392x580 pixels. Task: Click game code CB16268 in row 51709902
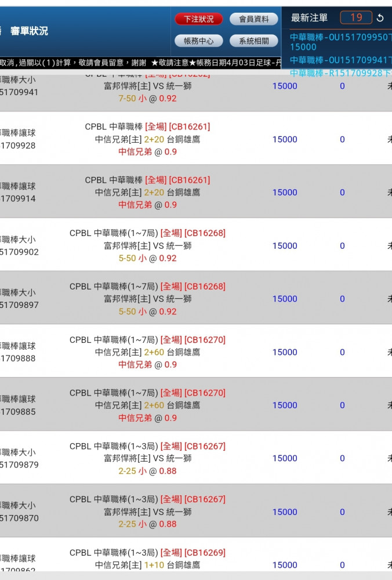pos(205,233)
